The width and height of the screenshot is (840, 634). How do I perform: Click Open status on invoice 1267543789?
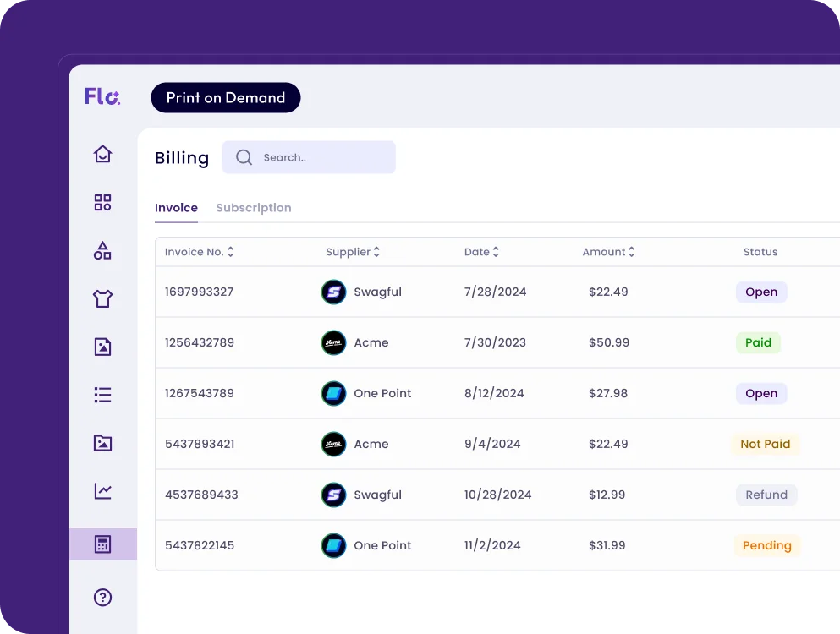click(761, 394)
